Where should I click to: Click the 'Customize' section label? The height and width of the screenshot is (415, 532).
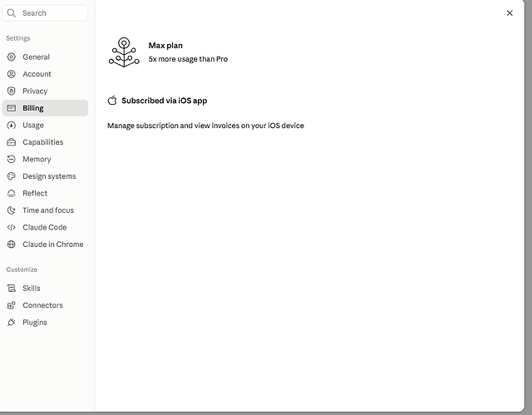coord(22,269)
